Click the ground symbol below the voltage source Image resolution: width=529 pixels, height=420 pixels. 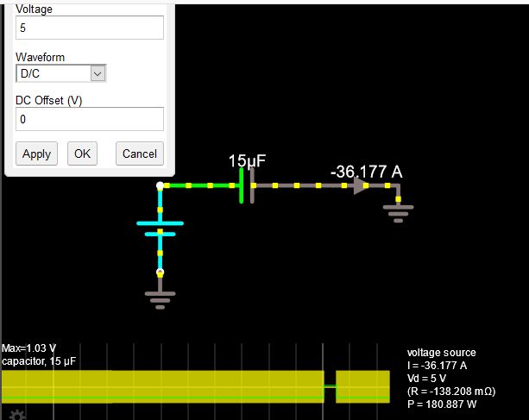(x=161, y=299)
